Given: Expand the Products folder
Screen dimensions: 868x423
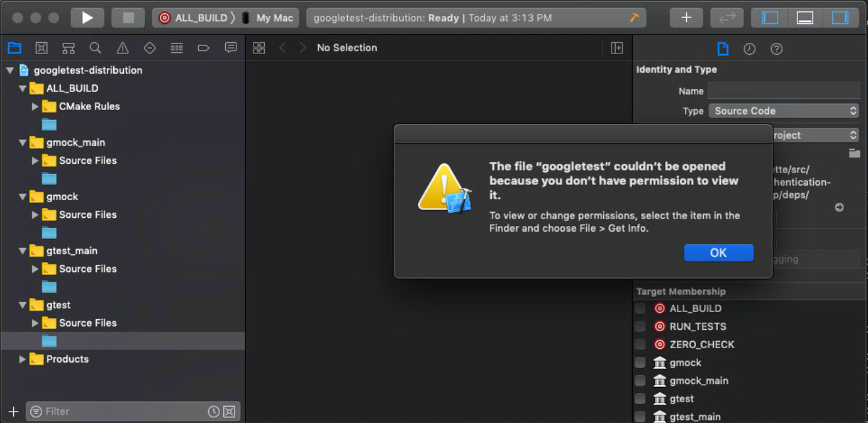Looking at the screenshot, I should point(23,359).
